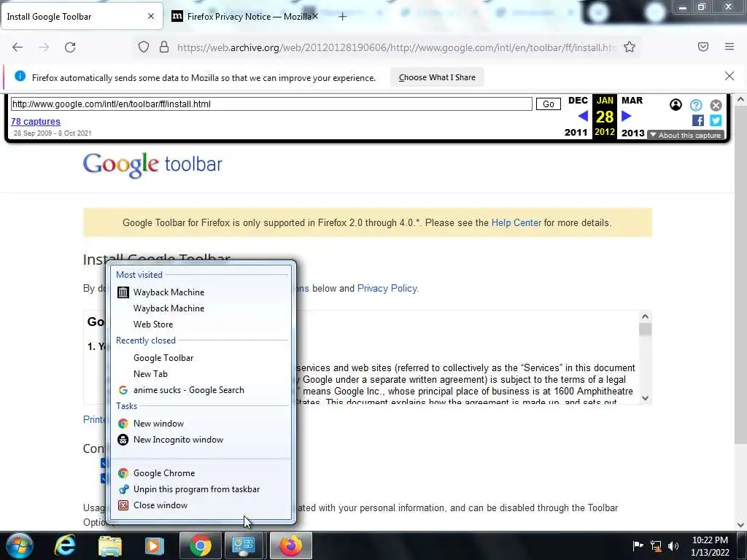Click the Google toolbar logo
Image resolution: width=747 pixels, height=560 pixels.
152,164
